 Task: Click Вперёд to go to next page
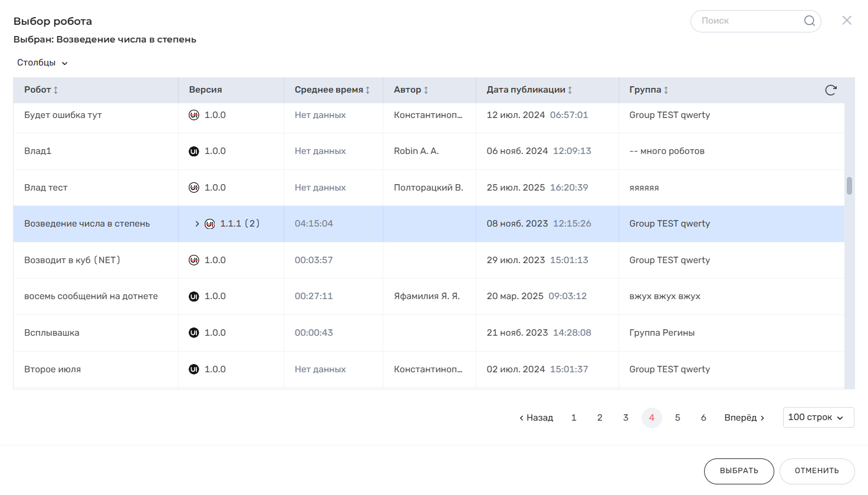(x=744, y=418)
